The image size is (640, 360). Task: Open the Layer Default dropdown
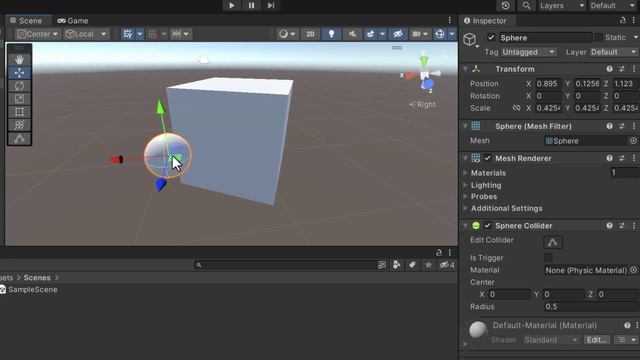tap(613, 52)
